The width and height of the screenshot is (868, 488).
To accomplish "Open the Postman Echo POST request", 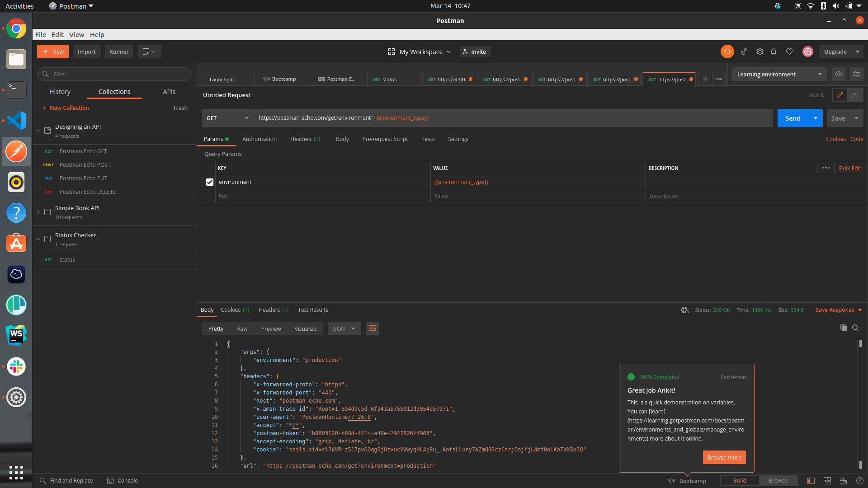I will tap(115, 164).
